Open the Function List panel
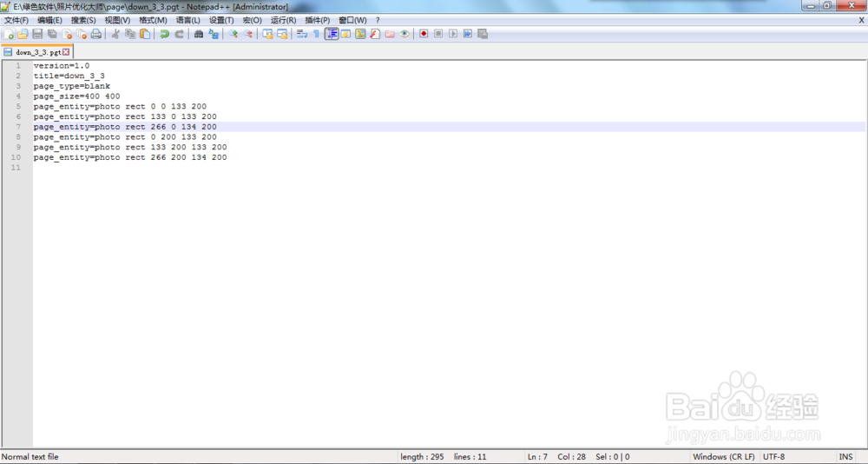 (375, 34)
